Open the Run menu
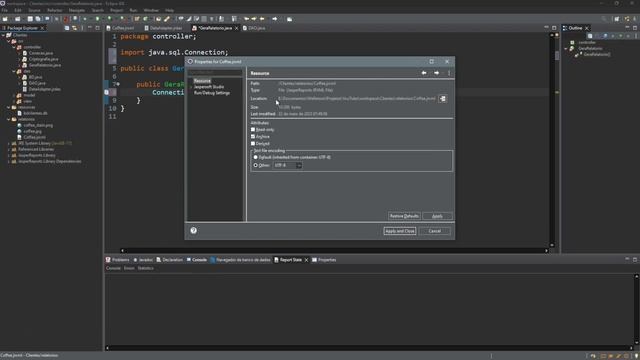640x360 pixels. 133,10
